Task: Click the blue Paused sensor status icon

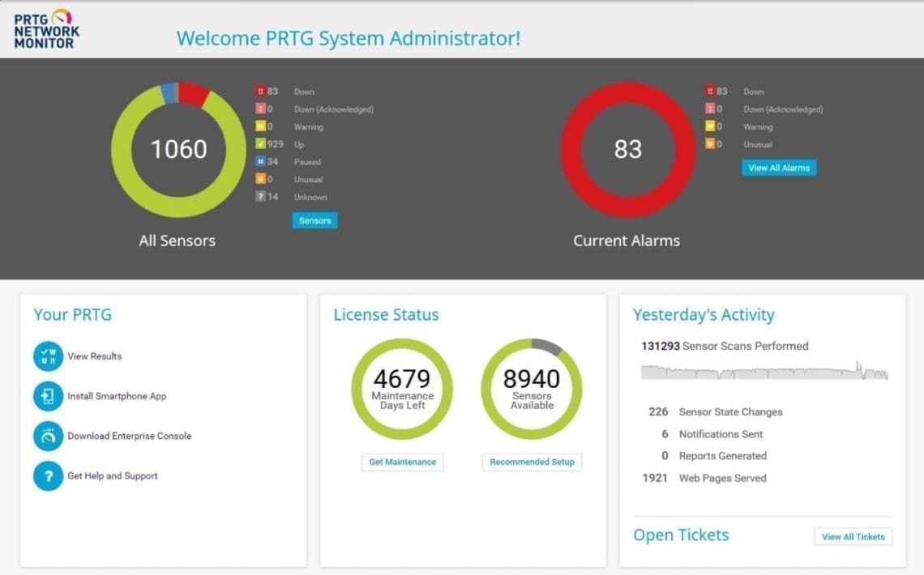Action: pyautogui.click(x=261, y=161)
